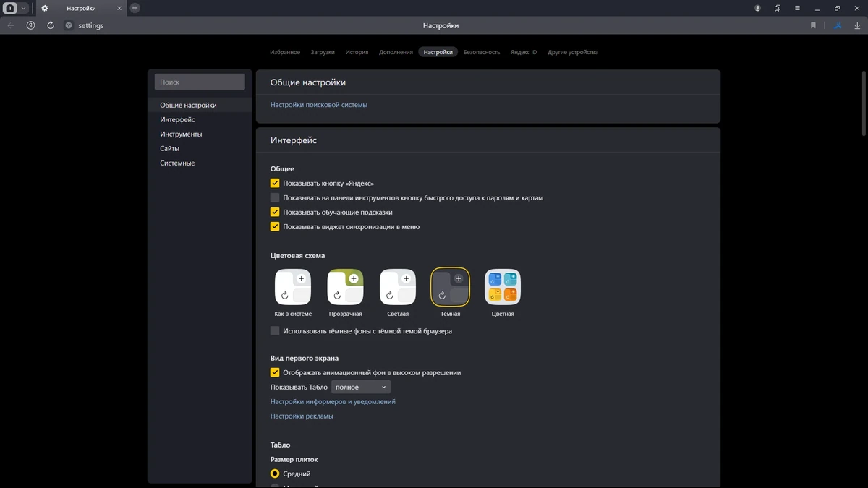Toggle animated background in high resolution checkbox
Image resolution: width=868 pixels, height=488 pixels.
pos(275,372)
